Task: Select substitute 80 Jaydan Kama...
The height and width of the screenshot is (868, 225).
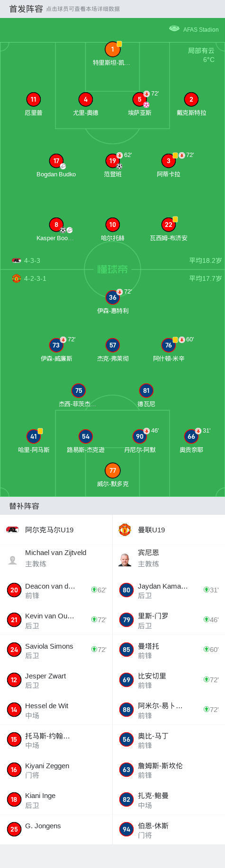Action: [169, 590]
